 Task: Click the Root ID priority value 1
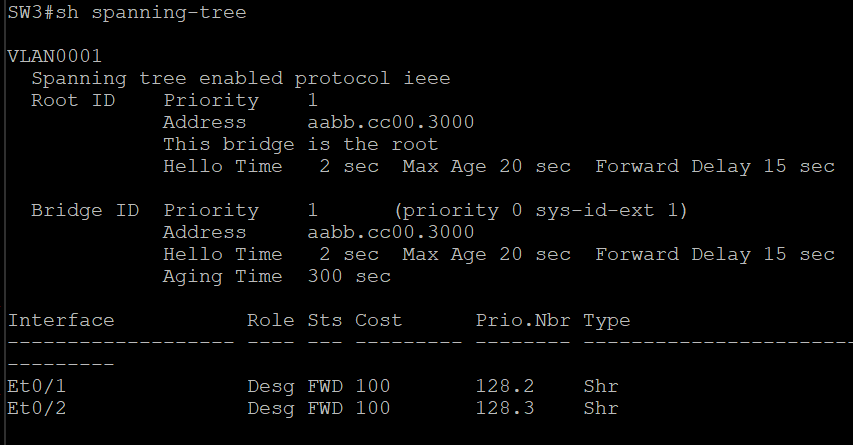(x=312, y=101)
